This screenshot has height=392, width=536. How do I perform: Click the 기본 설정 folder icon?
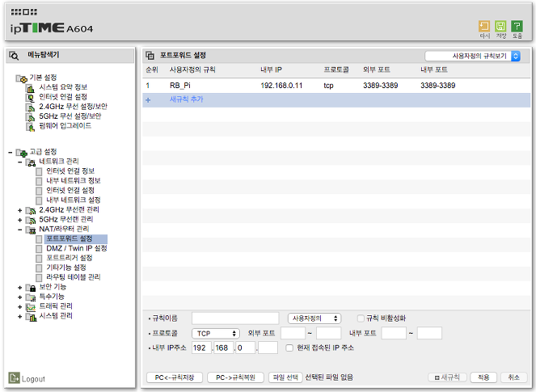click(21, 78)
